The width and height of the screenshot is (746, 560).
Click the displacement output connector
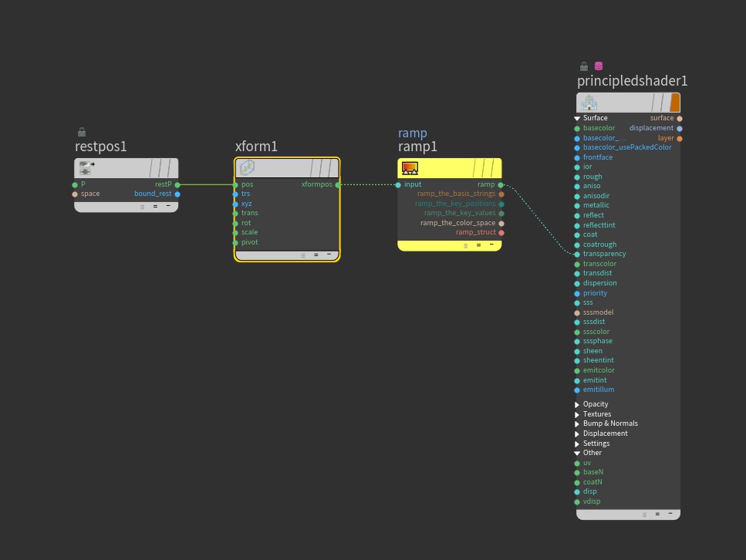(x=680, y=129)
